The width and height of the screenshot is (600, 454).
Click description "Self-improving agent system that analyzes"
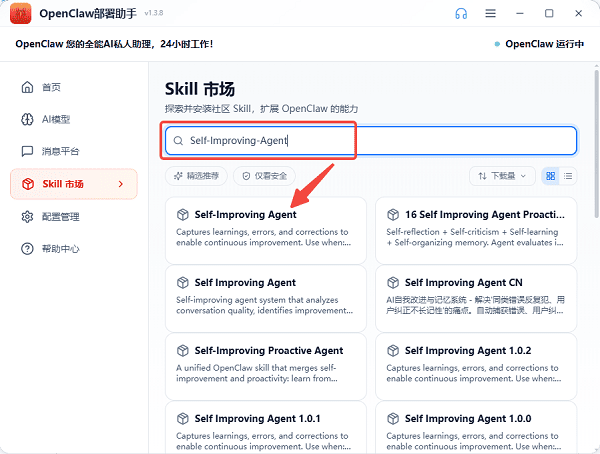tap(257, 300)
